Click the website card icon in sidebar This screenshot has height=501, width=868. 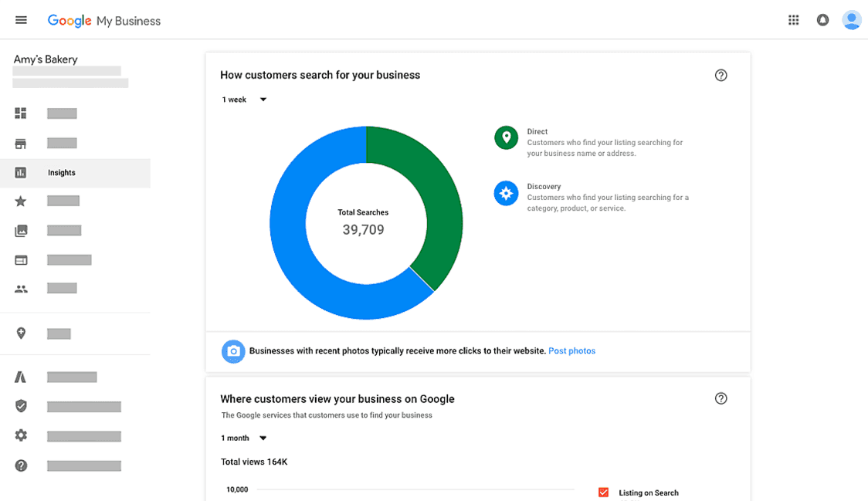[x=21, y=260]
